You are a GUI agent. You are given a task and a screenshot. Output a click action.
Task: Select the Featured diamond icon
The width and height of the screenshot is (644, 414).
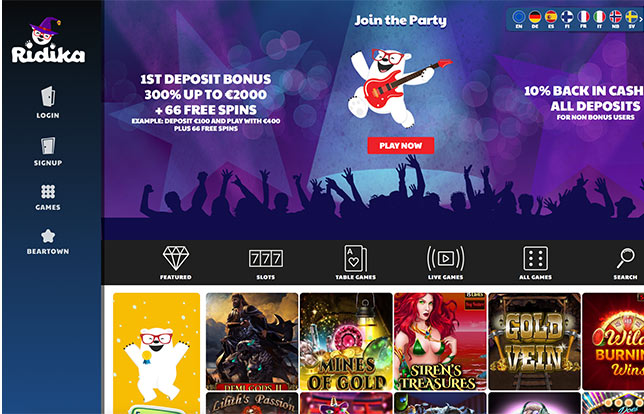pyautogui.click(x=176, y=258)
